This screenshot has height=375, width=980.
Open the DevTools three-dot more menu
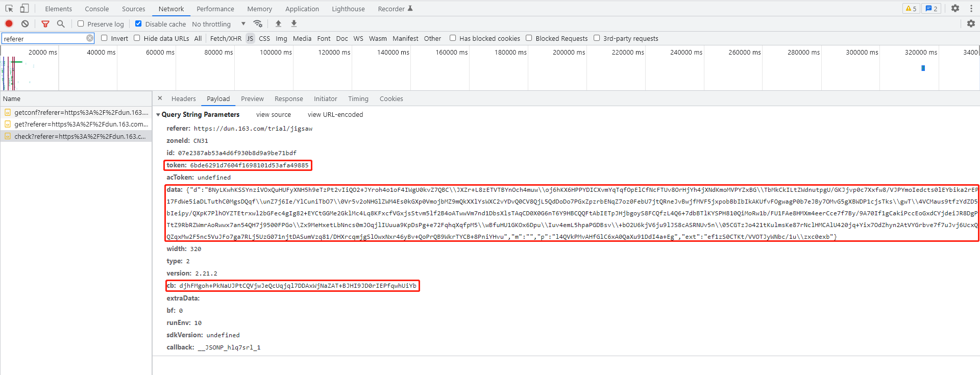tap(971, 9)
